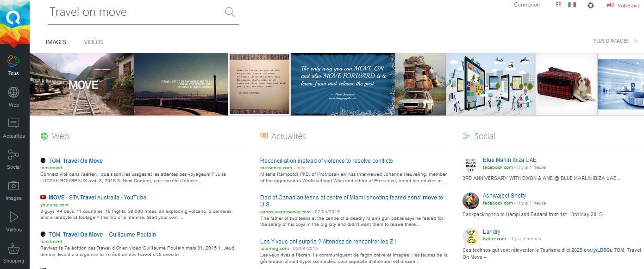Screen dimensions: 644x269
Task: Open MOVE - STA Travel Australia YouTube result
Action: pos(97,198)
